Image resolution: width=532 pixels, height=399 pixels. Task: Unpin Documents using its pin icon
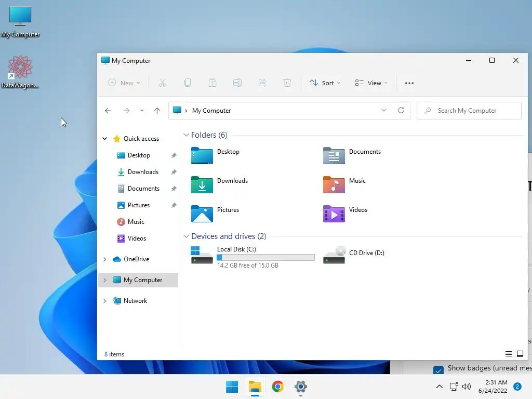click(x=174, y=189)
